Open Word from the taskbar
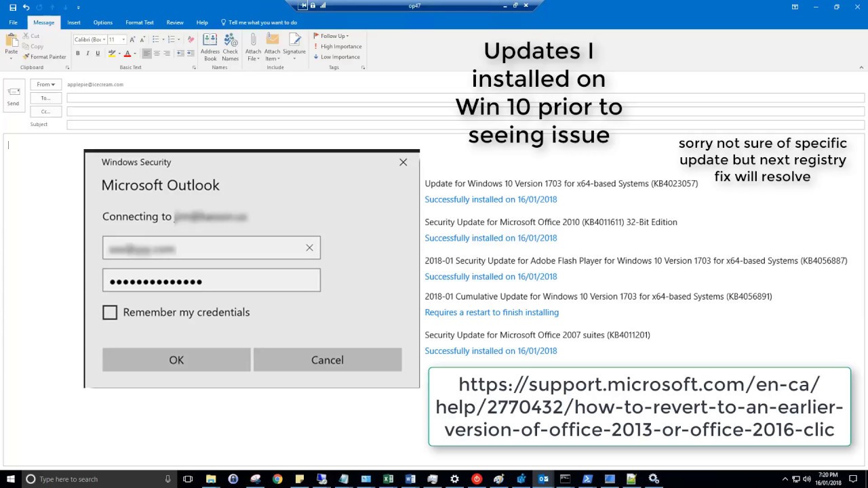Image resolution: width=868 pixels, height=488 pixels. coord(410,479)
